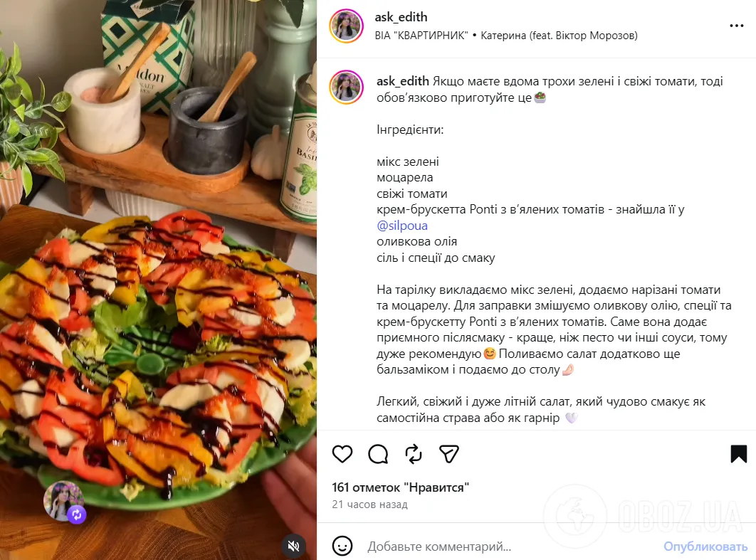Repost using the circular arrows icon
Viewport: 756px width, 560px height.
[x=414, y=454]
